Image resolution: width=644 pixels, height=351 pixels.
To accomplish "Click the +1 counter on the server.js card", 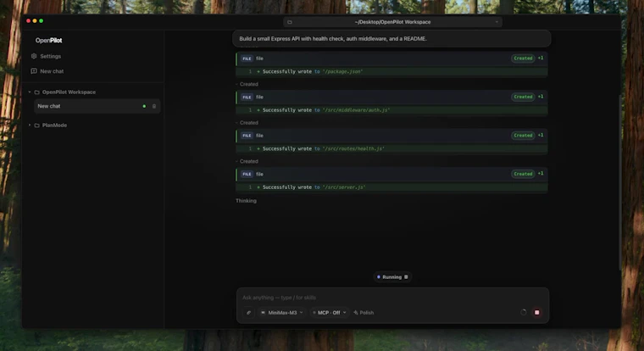I will point(541,174).
